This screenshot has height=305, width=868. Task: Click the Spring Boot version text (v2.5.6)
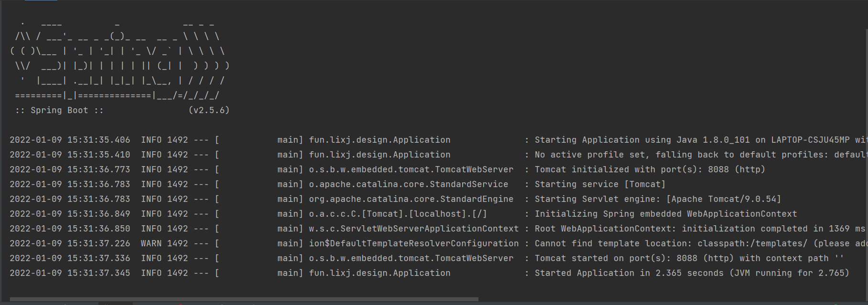[x=209, y=110]
